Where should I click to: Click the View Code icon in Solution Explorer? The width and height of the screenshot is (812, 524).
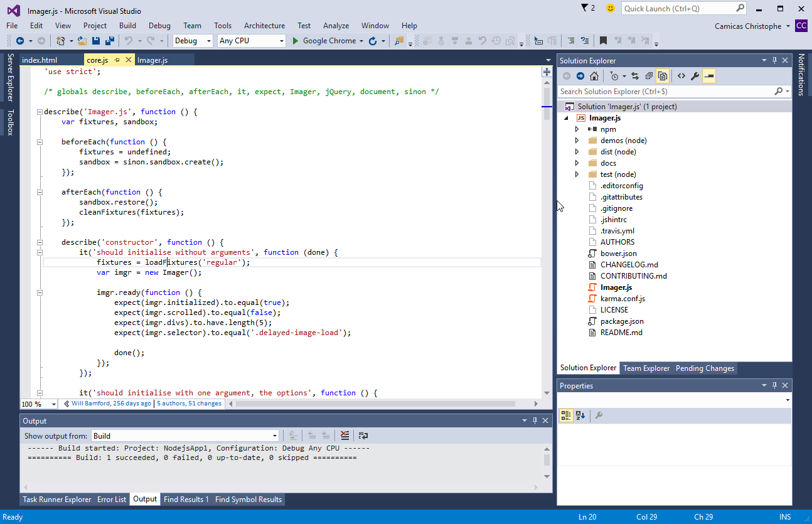coord(682,75)
